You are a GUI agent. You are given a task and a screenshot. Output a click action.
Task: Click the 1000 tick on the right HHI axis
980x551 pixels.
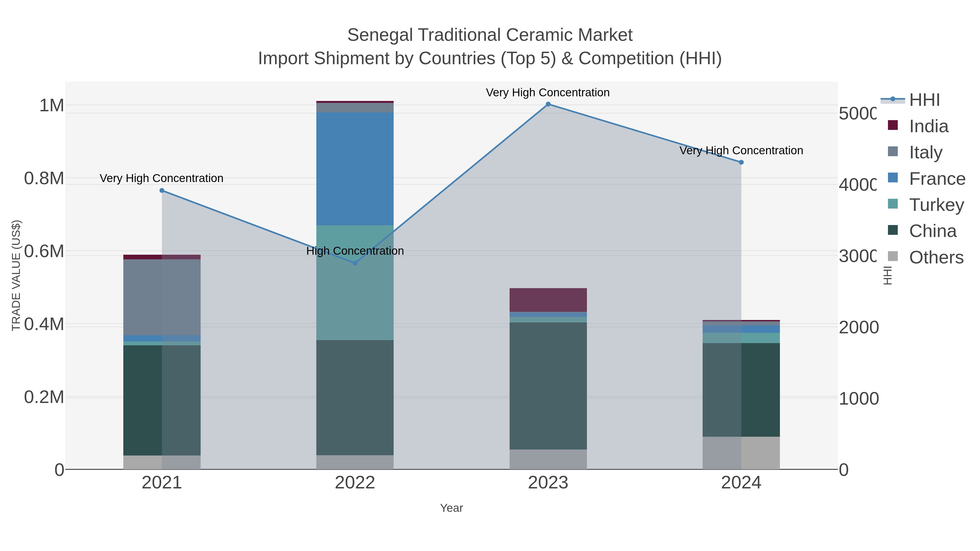point(859,399)
